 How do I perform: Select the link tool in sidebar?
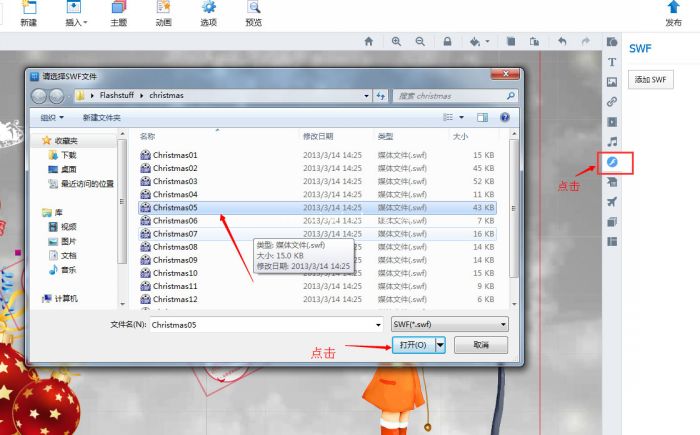(x=612, y=102)
